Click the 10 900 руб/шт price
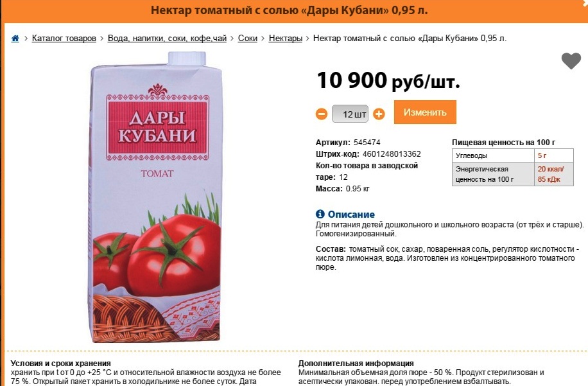 [x=388, y=81]
